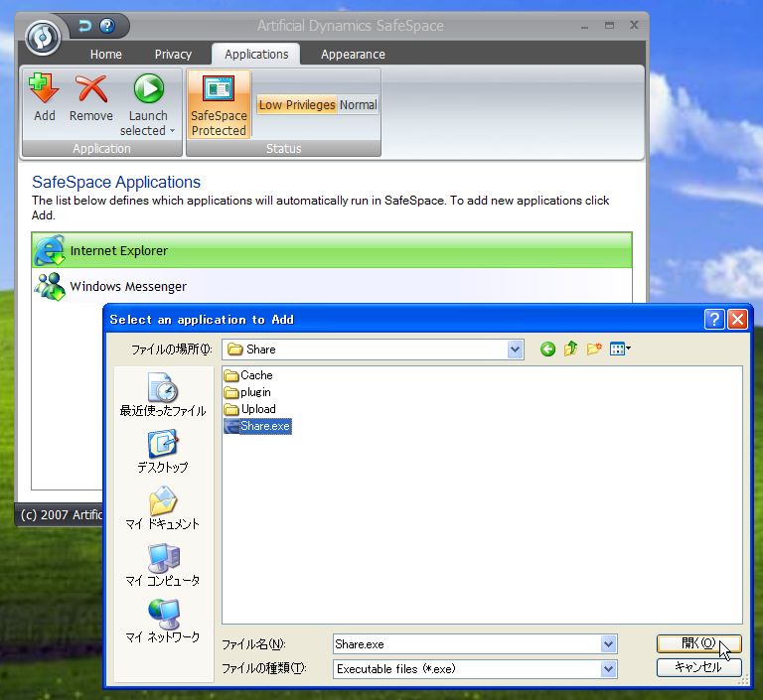The width and height of the screenshot is (763, 700).
Task: Select Windows Messenger in applications list
Action: (332, 286)
